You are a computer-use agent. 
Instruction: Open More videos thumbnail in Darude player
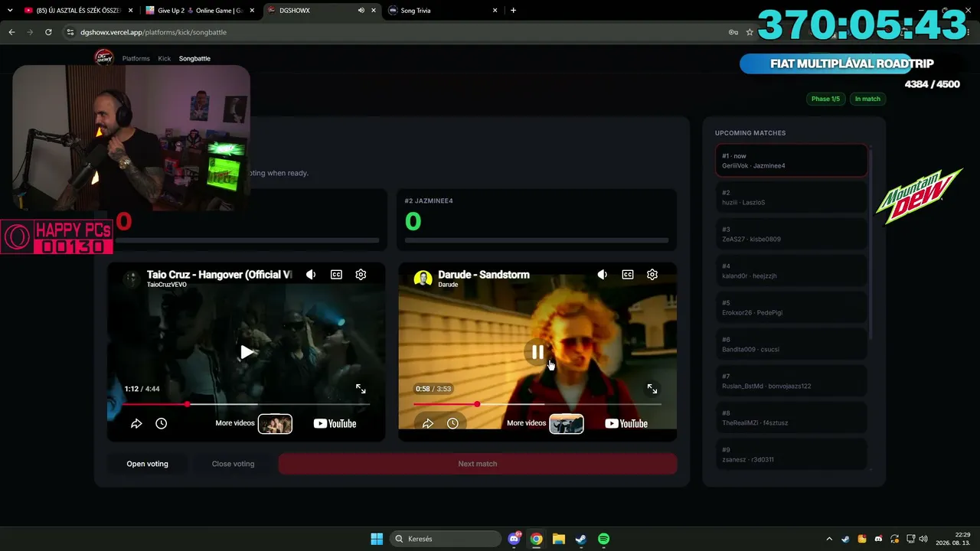pos(567,423)
